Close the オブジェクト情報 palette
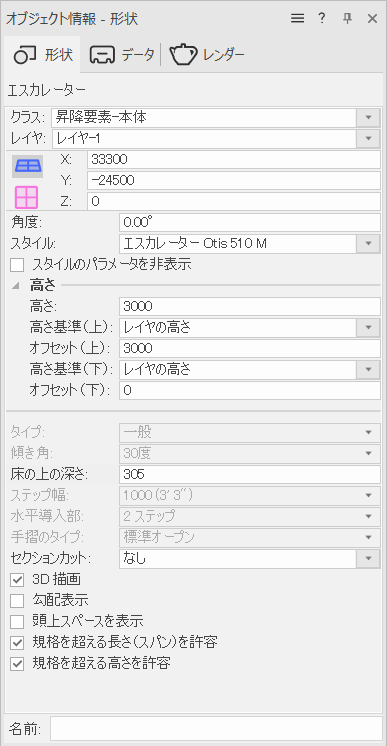 tap(372, 19)
